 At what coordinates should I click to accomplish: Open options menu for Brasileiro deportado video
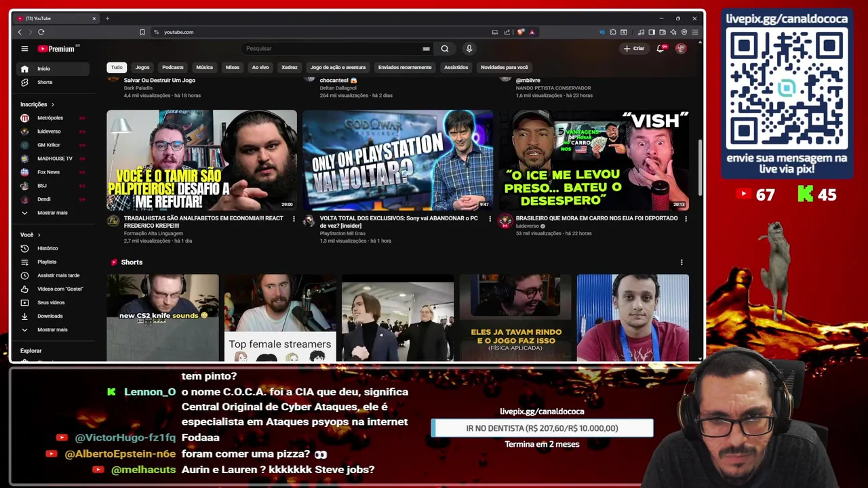686,219
